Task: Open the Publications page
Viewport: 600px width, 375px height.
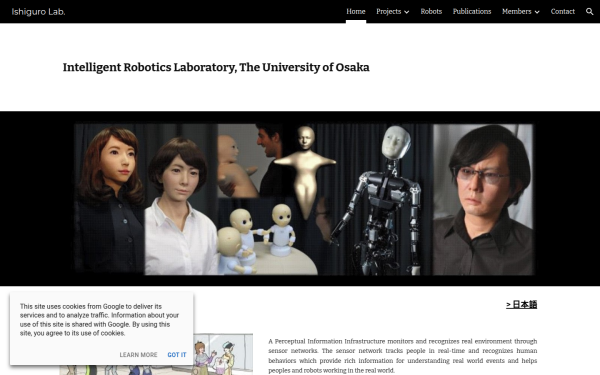Action: point(472,11)
